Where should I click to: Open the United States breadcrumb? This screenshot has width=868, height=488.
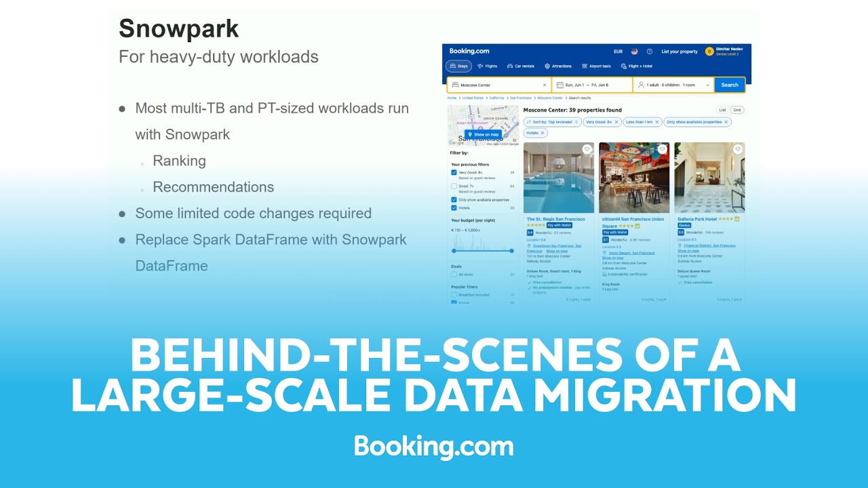click(473, 98)
